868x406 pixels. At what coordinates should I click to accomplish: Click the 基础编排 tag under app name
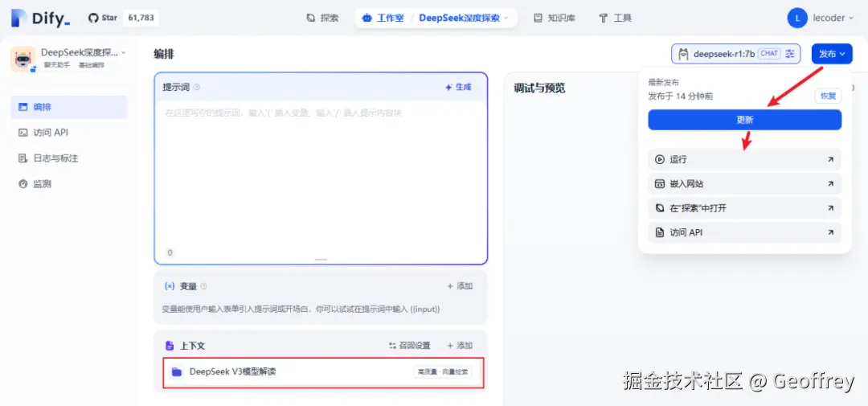point(92,65)
